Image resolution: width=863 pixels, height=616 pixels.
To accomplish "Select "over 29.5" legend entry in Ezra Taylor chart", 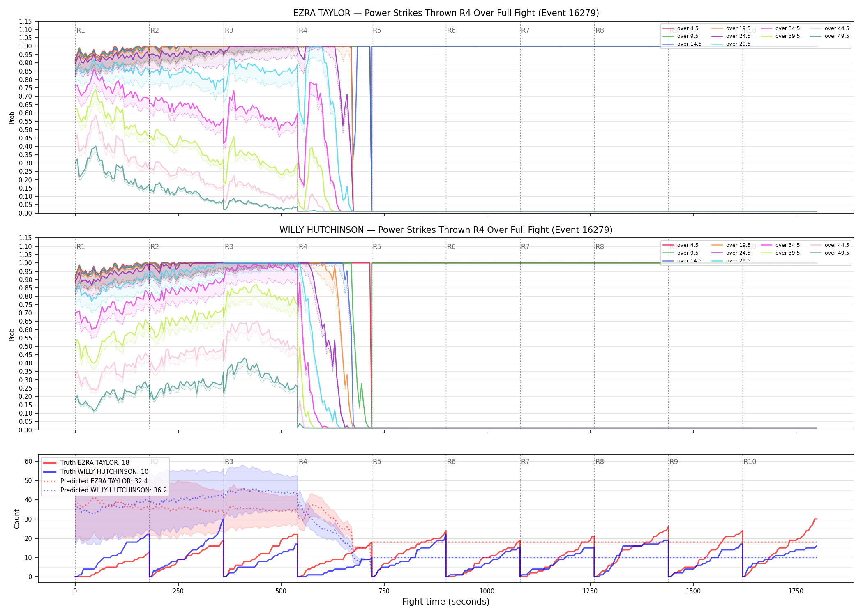I will pyautogui.click(x=731, y=44).
